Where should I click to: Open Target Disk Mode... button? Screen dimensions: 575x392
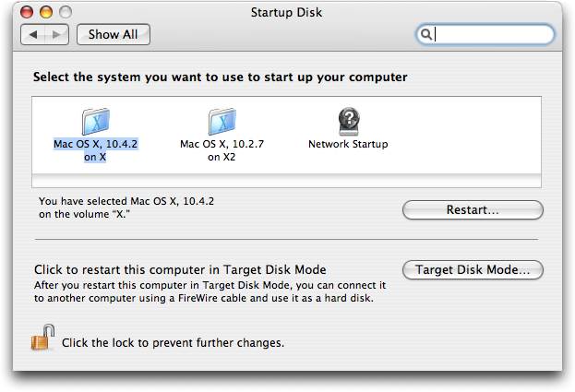[x=473, y=270]
